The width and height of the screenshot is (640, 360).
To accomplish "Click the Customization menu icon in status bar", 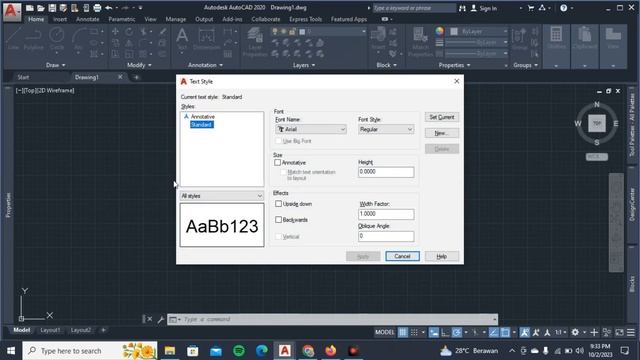I will 631,332.
